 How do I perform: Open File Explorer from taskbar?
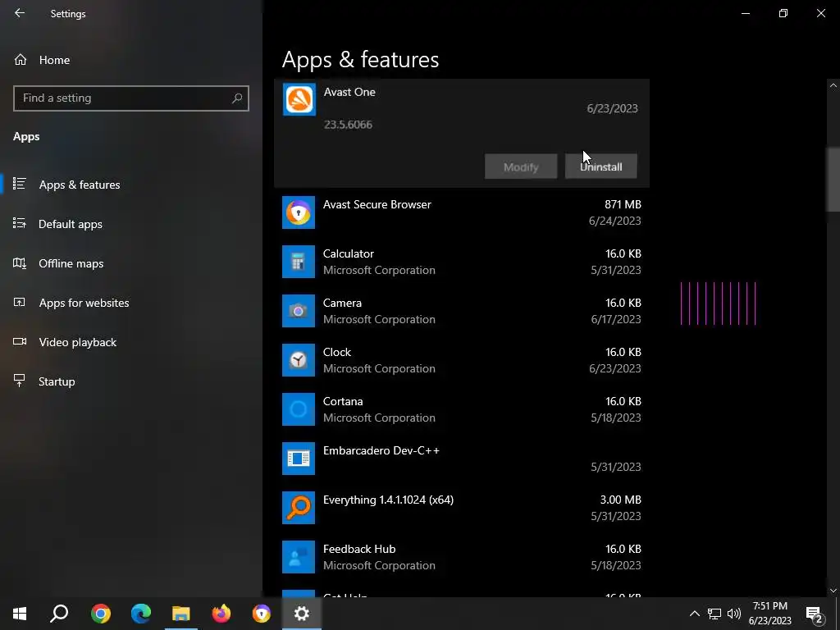(181, 614)
